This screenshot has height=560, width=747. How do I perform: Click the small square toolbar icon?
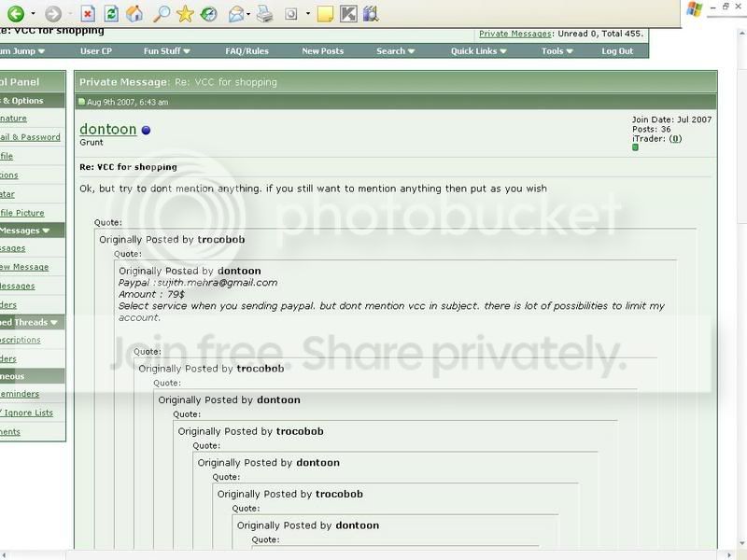tap(290, 14)
